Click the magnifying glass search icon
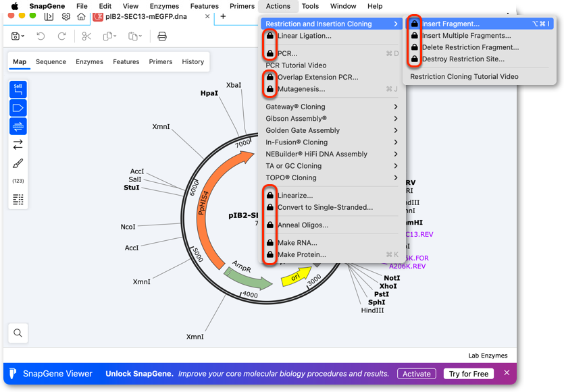 [x=18, y=333]
